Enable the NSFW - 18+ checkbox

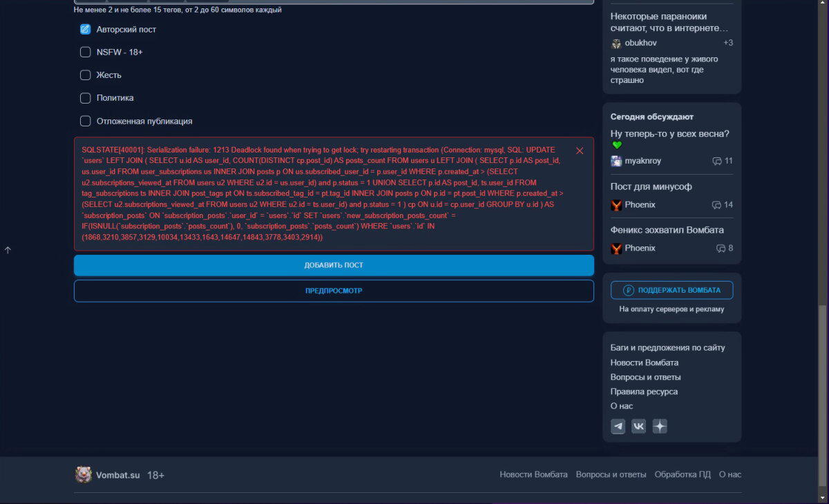(x=86, y=52)
